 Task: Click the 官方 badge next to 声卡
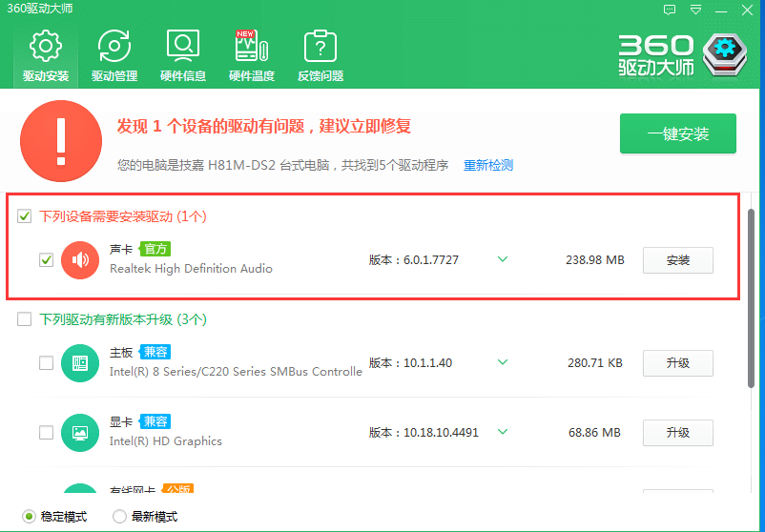coord(155,249)
